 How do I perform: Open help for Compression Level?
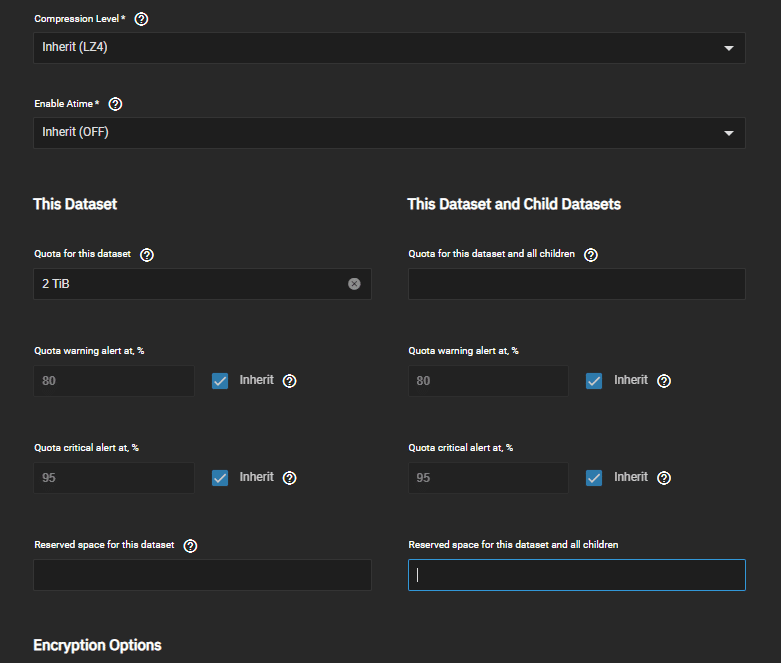pos(141,19)
